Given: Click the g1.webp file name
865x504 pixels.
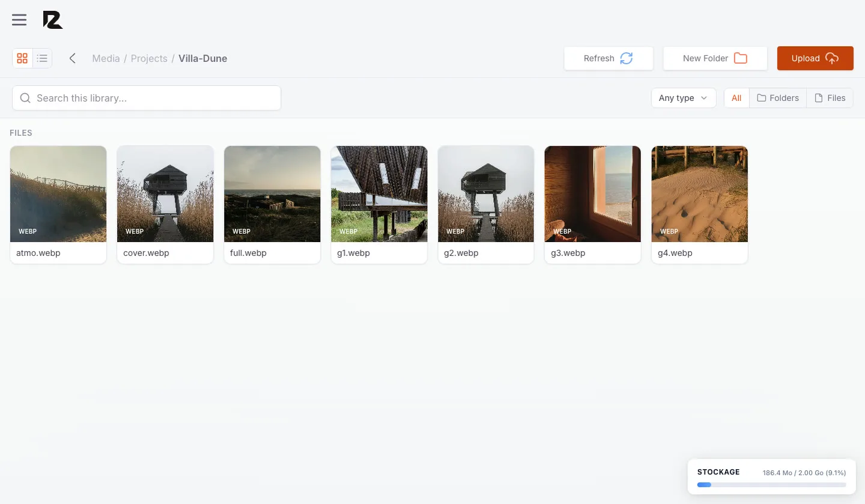Looking at the screenshot, I should click(x=354, y=253).
